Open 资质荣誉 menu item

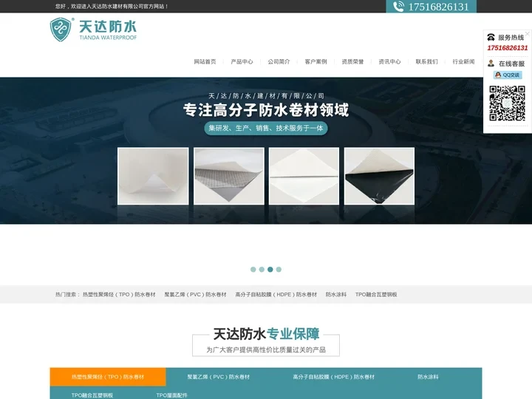352,62
